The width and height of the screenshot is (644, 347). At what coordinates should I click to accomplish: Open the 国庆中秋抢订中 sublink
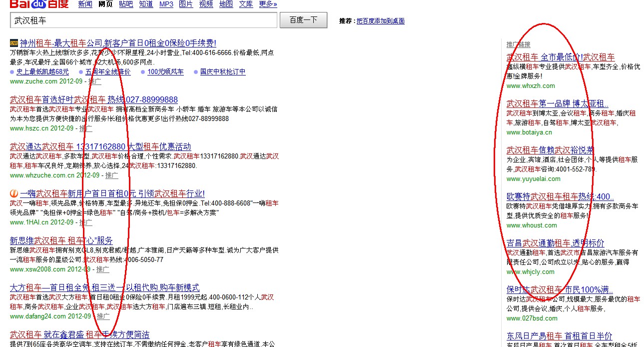223,72
